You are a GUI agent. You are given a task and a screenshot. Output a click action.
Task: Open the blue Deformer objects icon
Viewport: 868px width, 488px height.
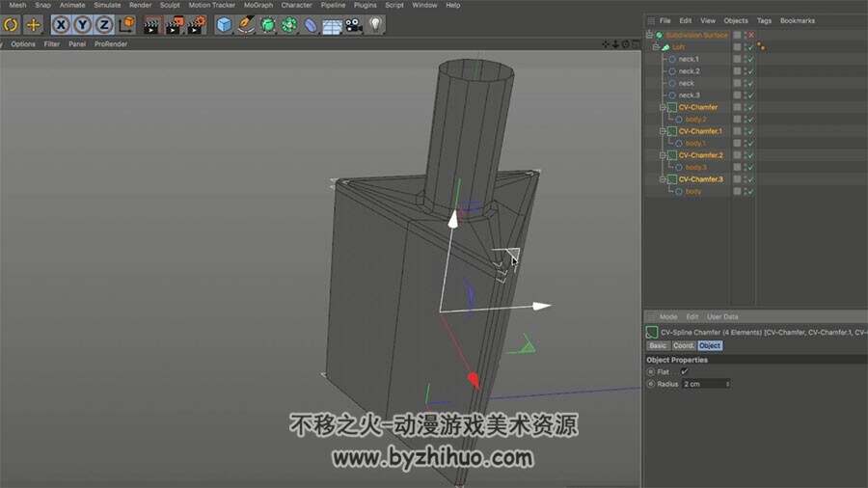tap(311, 25)
